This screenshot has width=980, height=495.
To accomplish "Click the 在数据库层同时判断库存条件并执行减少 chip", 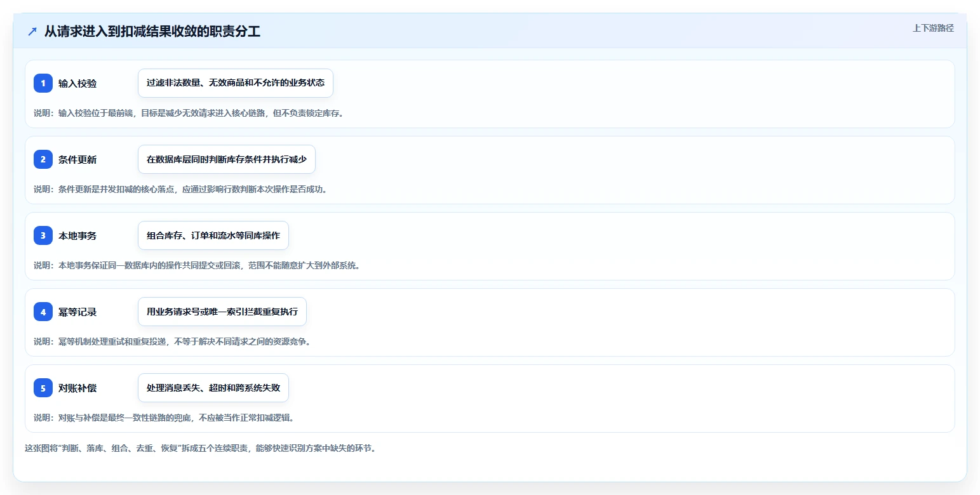I will (x=227, y=159).
